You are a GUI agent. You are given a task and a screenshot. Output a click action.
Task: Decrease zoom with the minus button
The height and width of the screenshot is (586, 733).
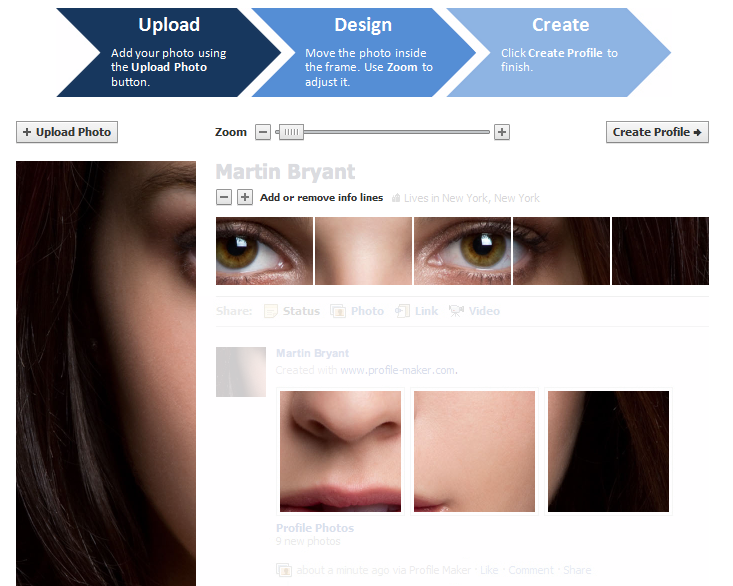coord(263,132)
